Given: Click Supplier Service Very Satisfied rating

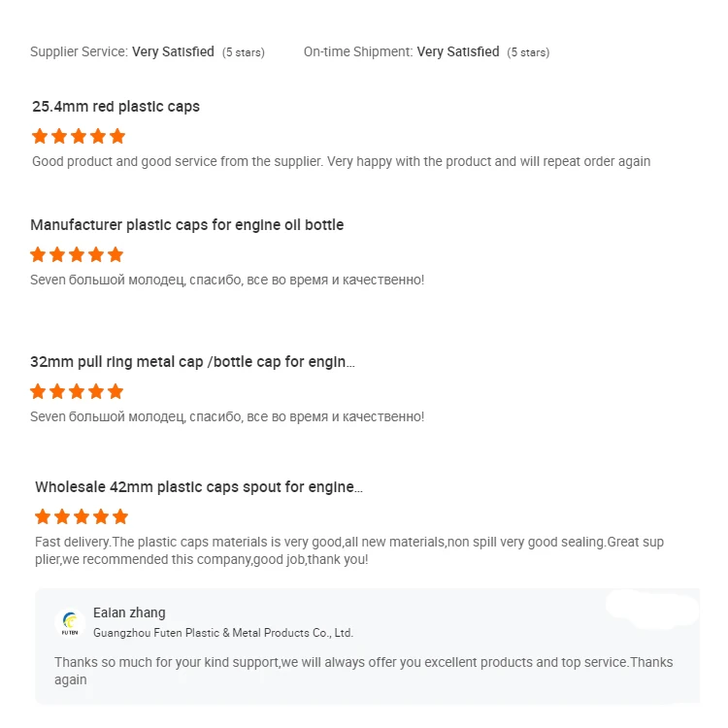Looking at the screenshot, I should pos(173,52).
